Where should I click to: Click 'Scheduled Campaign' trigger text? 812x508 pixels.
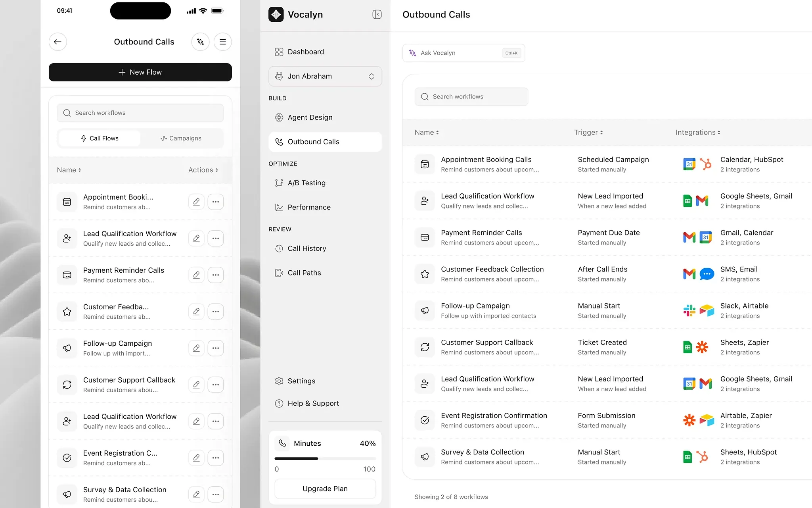(613, 160)
